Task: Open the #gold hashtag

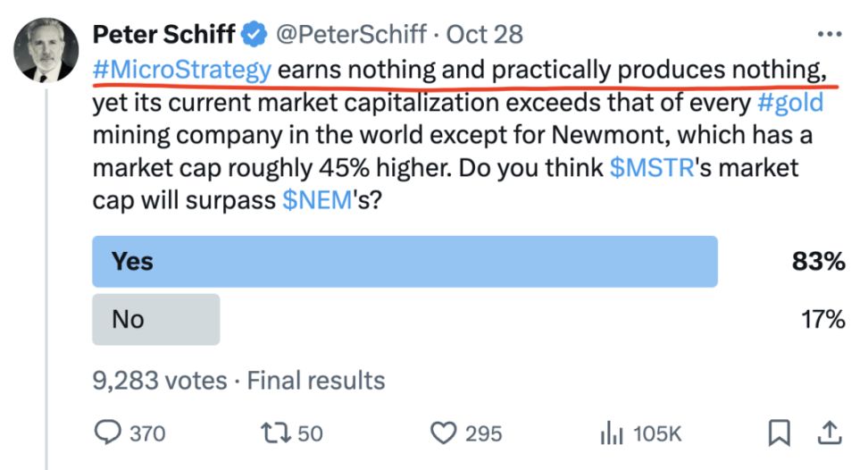Action: point(789,105)
